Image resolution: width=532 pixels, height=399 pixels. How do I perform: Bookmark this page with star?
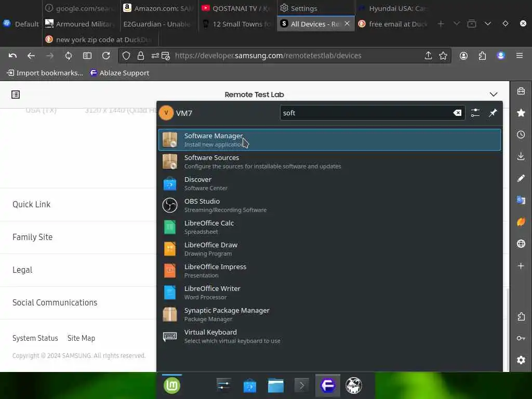(x=443, y=56)
